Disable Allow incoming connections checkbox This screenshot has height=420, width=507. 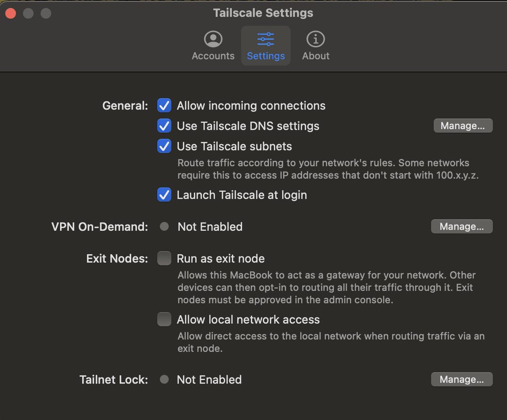(164, 106)
